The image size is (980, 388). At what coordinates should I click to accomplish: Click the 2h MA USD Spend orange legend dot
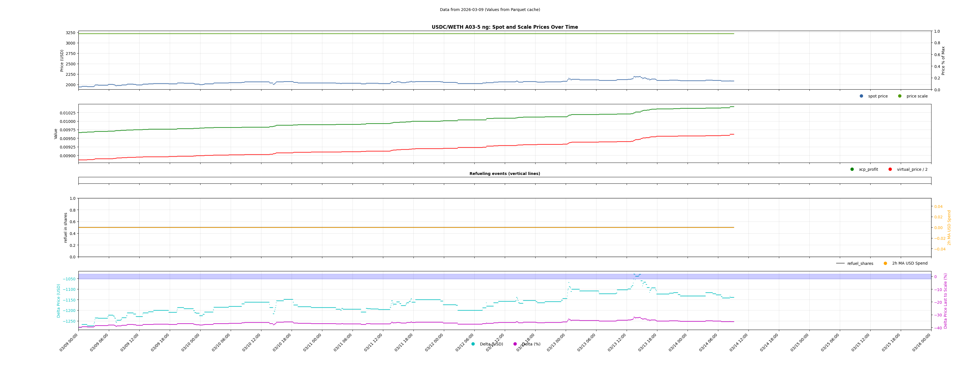click(885, 263)
